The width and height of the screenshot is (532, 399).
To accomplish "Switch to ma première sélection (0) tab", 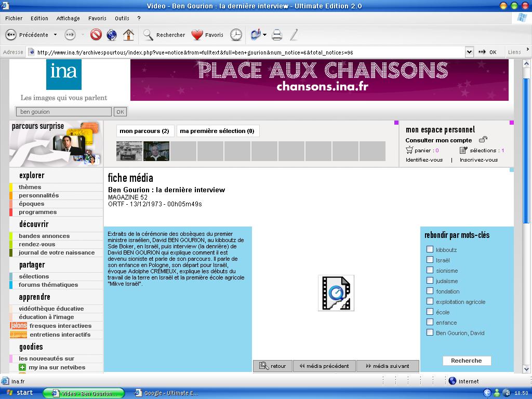I will click(218, 131).
